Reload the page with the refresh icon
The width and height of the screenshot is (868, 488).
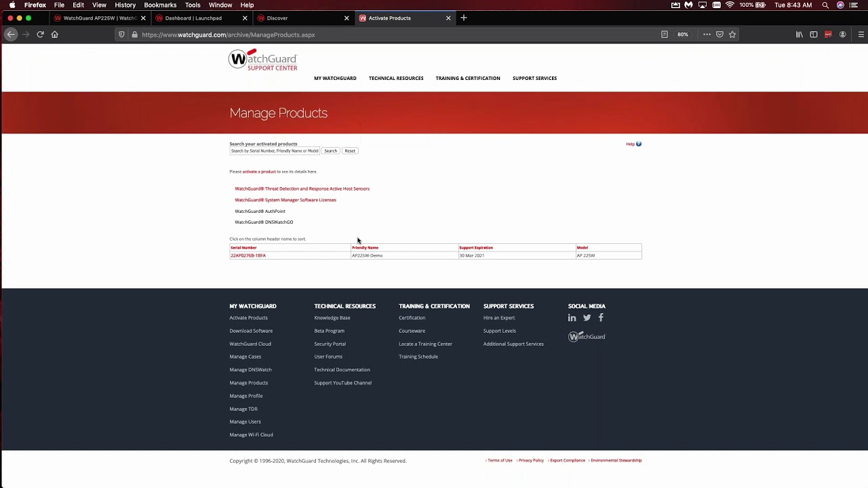click(x=40, y=35)
